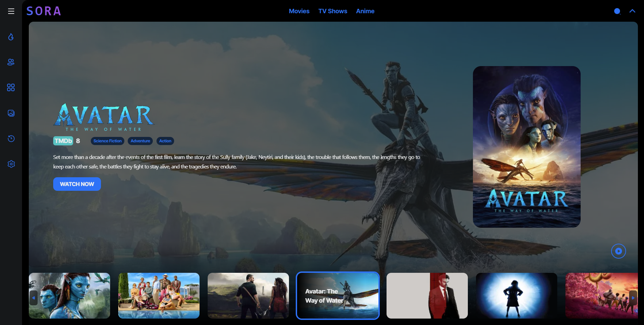Open the trending flame icon
Image resolution: width=644 pixels, height=325 pixels.
click(x=11, y=37)
